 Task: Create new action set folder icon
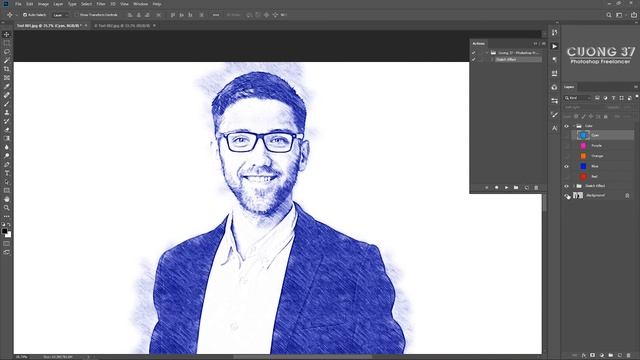pos(516,188)
